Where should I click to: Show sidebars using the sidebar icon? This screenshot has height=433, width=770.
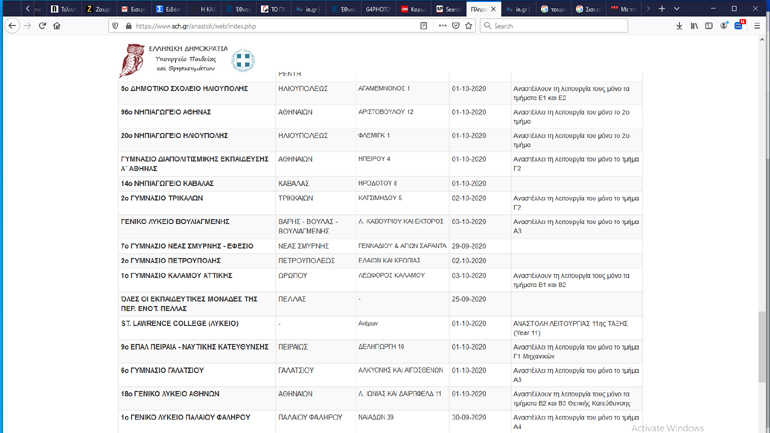[709, 26]
